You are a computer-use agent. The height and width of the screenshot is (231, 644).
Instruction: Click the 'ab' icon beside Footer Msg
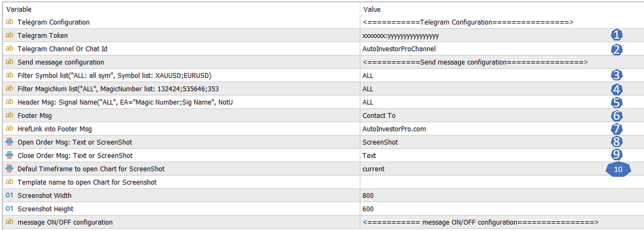pos(9,115)
